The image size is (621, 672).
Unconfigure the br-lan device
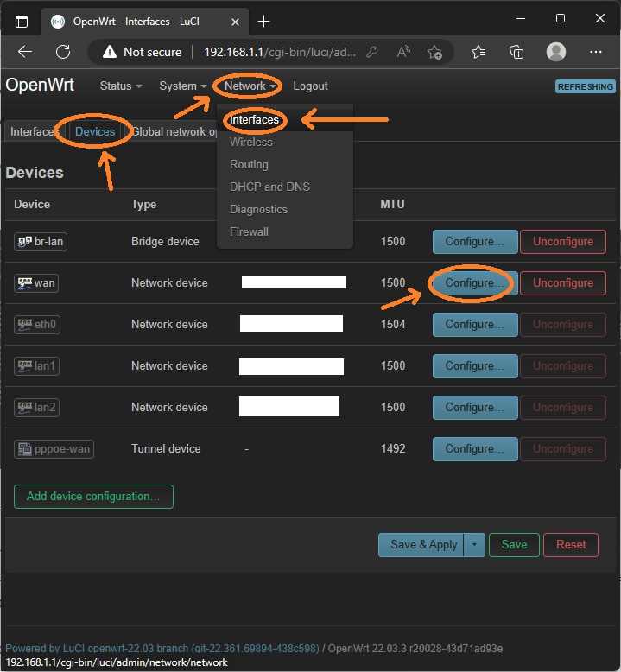[x=563, y=242]
